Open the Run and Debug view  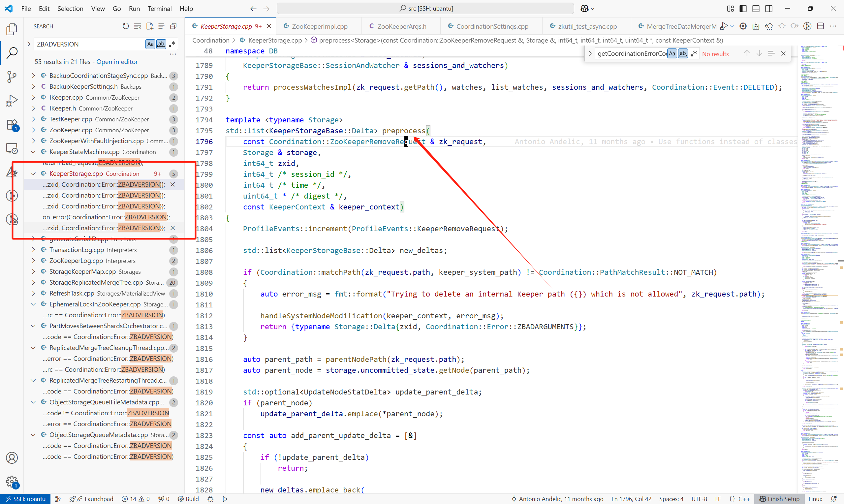pos(12,101)
